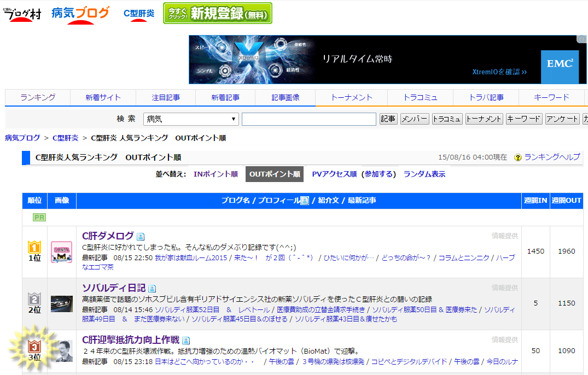Click the キーワード search button

tap(524, 119)
